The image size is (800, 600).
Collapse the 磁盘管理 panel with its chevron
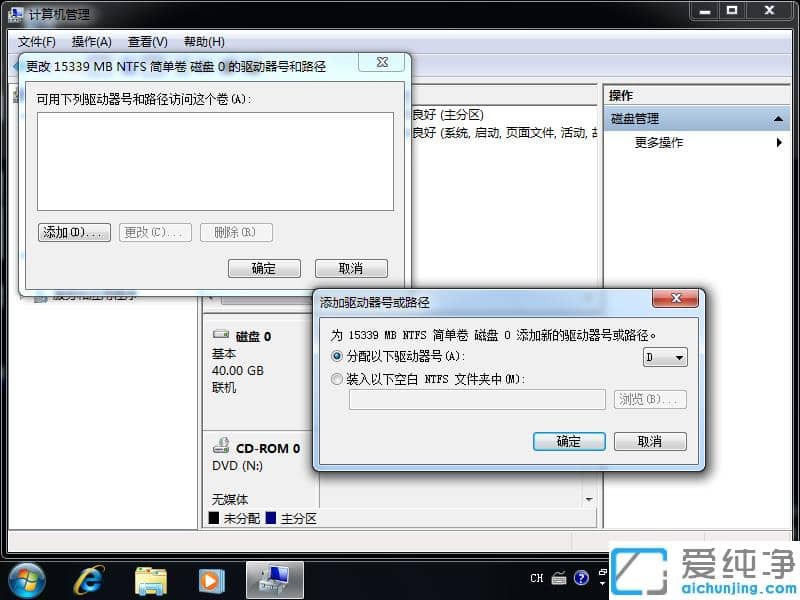coord(779,117)
